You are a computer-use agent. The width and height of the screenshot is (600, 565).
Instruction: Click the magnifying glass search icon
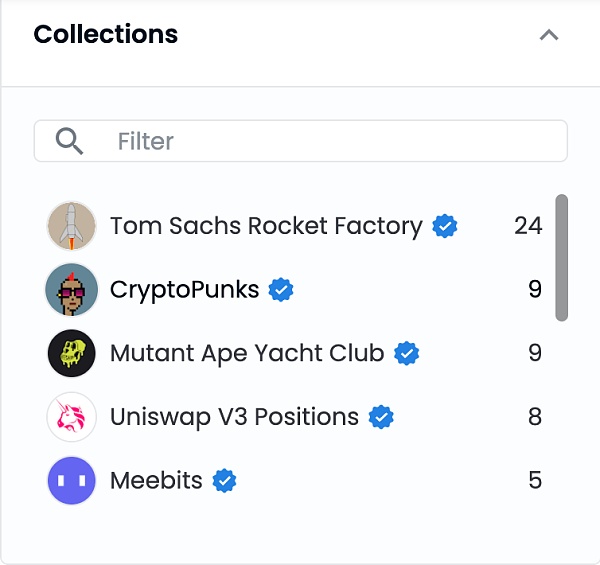coord(70,142)
